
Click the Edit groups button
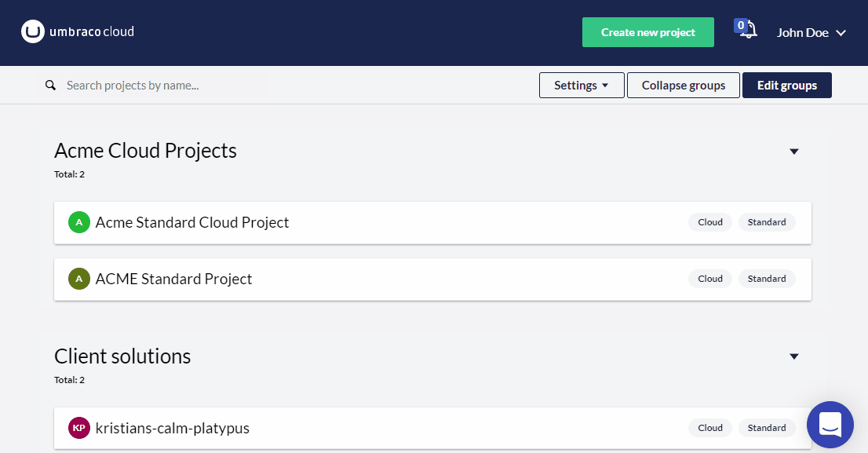pos(786,86)
